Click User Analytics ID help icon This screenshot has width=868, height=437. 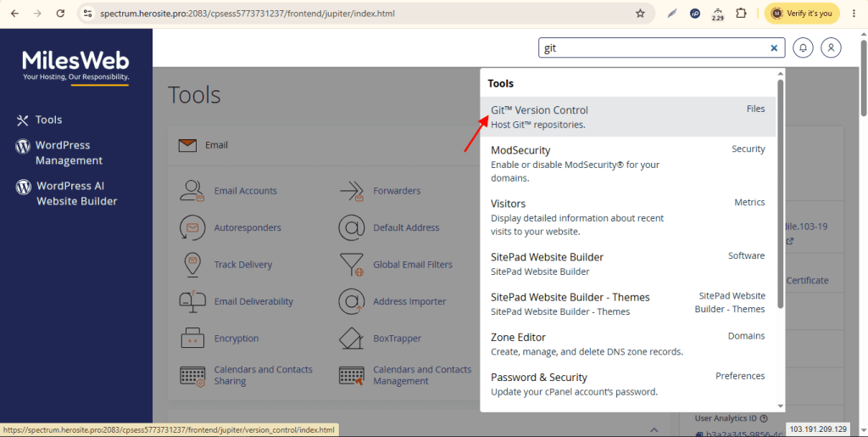(764, 418)
